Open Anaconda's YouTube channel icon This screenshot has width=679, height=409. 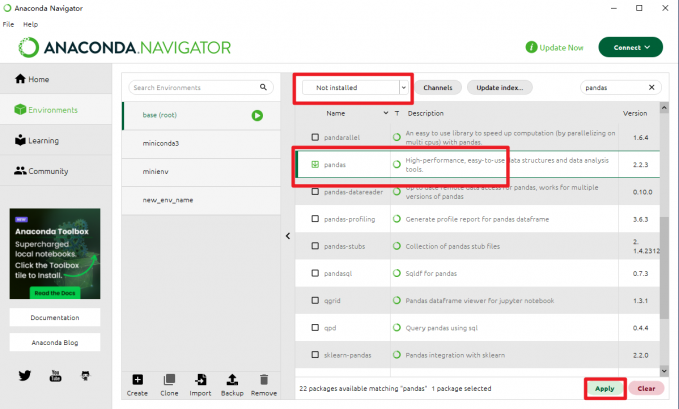click(x=55, y=375)
